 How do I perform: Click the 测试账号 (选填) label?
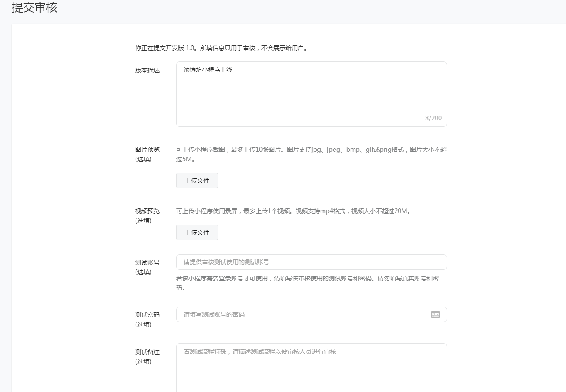(147, 267)
